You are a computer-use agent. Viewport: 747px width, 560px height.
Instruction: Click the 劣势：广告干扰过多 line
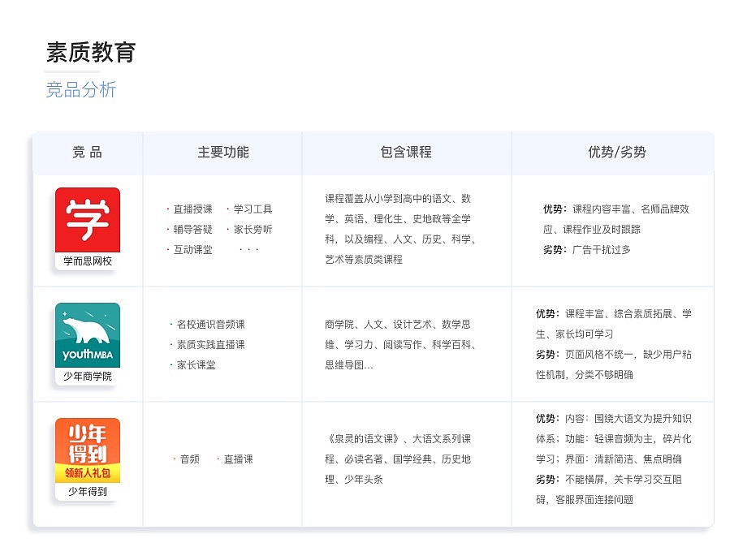coord(587,249)
